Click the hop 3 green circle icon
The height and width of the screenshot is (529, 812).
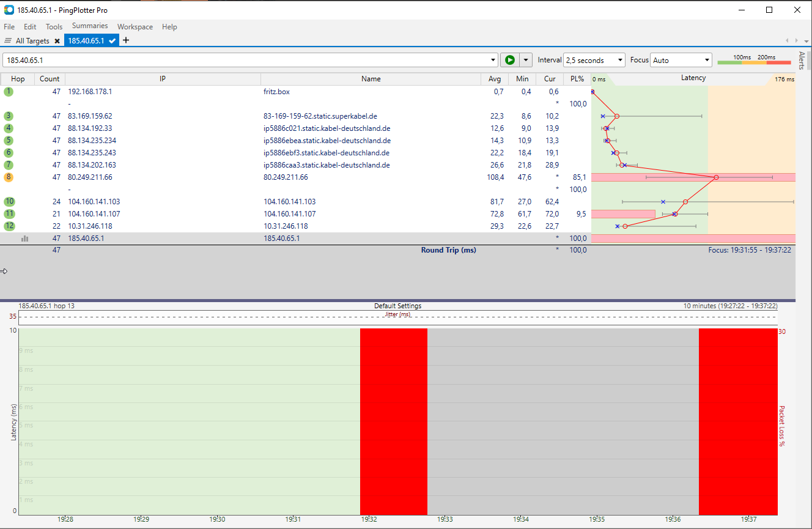click(x=8, y=116)
